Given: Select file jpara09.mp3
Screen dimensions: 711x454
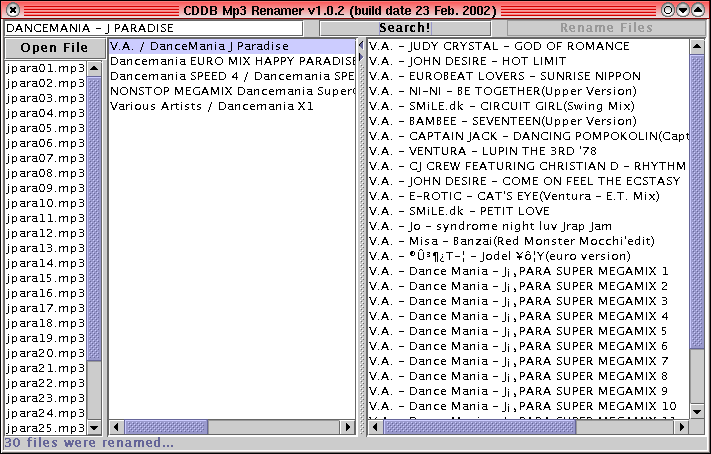Looking at the screenshot, I should pos(45,188).
